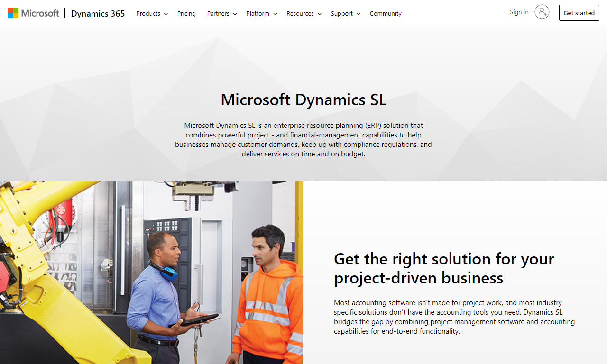607x364 pixels.
Task: Go to the Community page
Action: click(386, 14)
